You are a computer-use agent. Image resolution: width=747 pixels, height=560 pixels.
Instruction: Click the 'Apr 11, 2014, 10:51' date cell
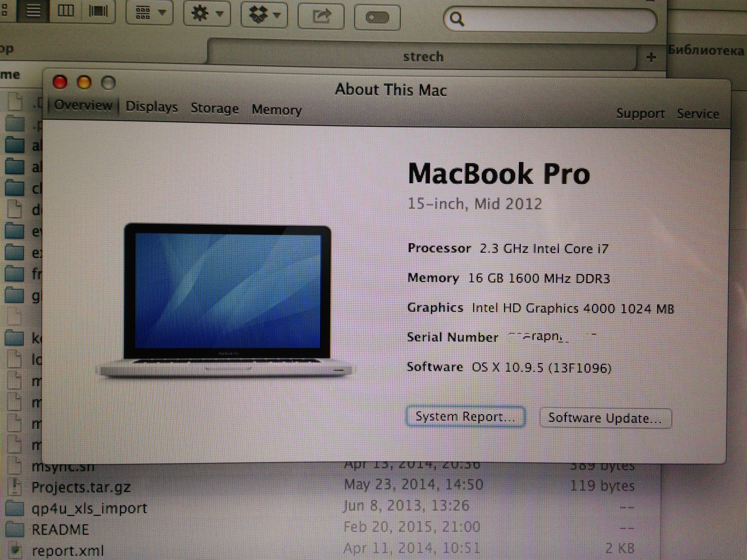tap(412, 548)
